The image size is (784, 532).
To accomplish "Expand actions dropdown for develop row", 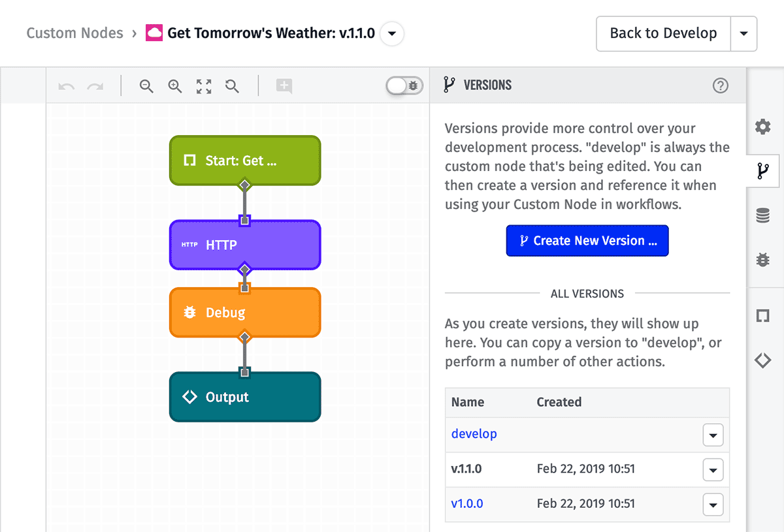I will coord(713,435).
